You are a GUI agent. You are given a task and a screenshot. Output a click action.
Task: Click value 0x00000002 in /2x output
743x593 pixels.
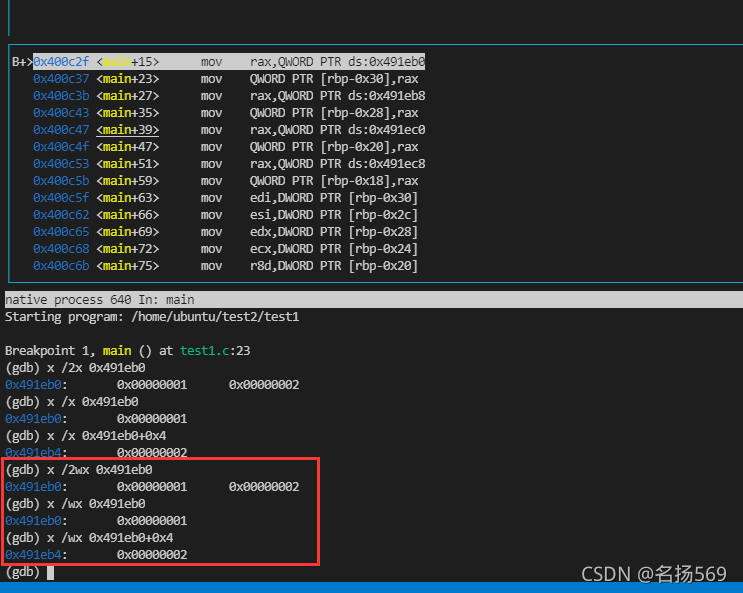click(x=264, y=385)
